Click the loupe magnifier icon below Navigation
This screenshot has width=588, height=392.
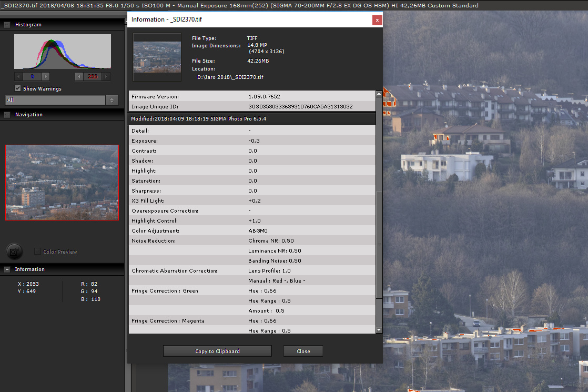(15, 251)
